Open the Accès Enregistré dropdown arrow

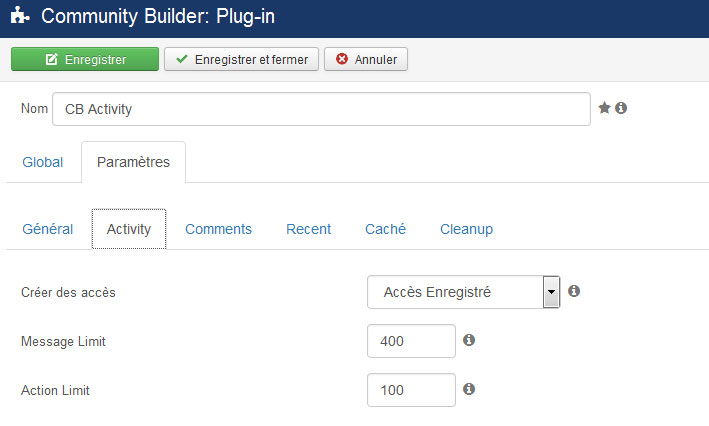tap(551, 292)
